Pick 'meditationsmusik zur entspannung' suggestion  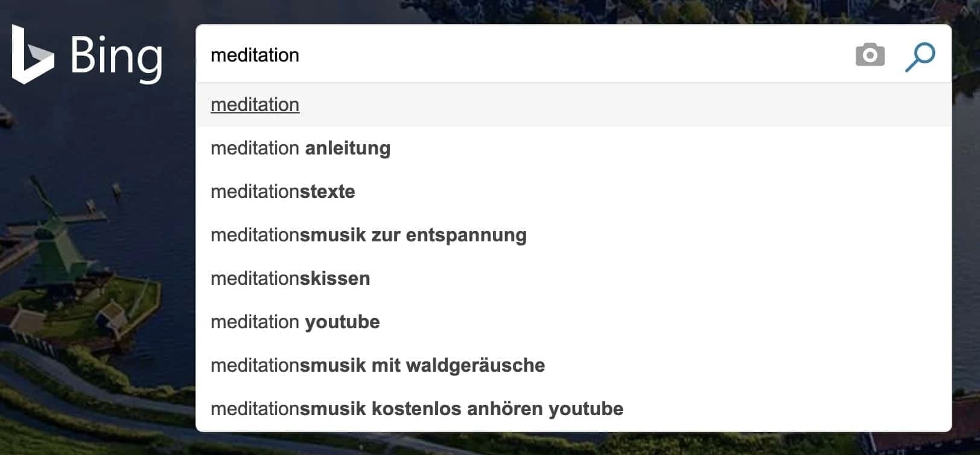click(x=368, y=235)
